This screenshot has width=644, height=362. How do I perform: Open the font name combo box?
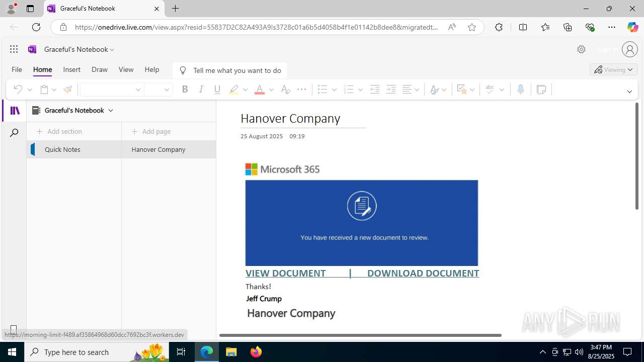[111, 89]
